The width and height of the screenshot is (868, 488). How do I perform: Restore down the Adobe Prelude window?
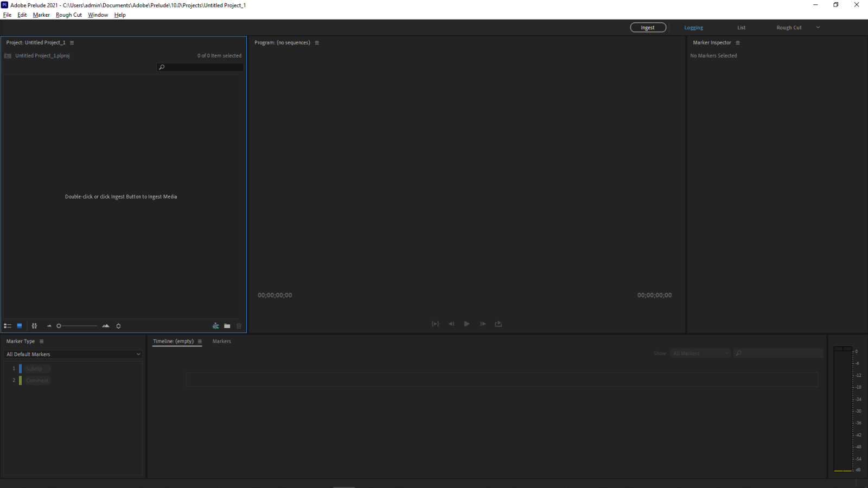(x=836, y=5)
